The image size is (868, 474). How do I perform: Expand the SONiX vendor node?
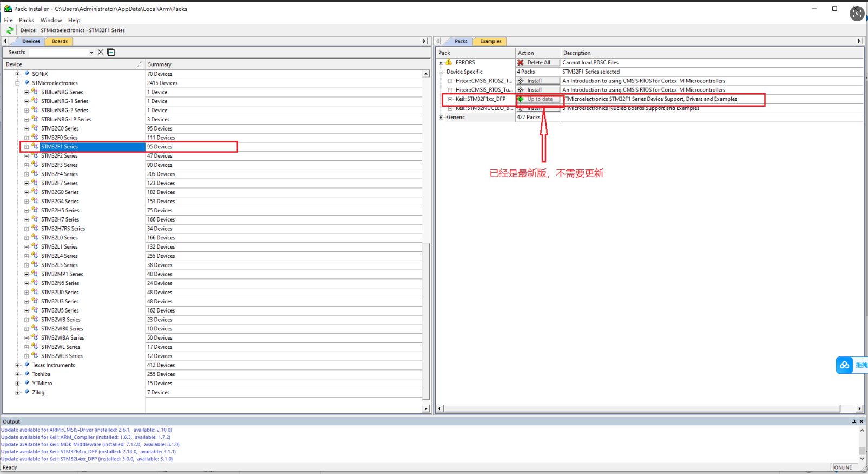17,74
